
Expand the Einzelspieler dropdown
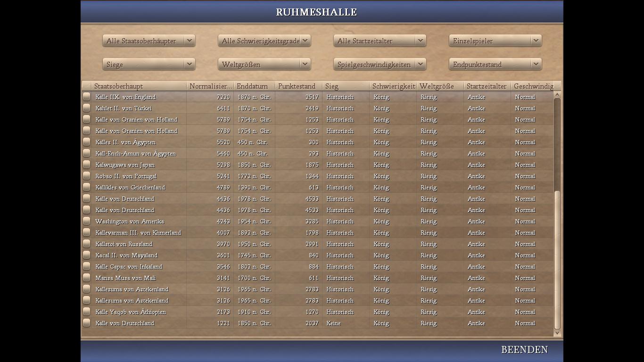pyautogui.click(x=495, y=41)
